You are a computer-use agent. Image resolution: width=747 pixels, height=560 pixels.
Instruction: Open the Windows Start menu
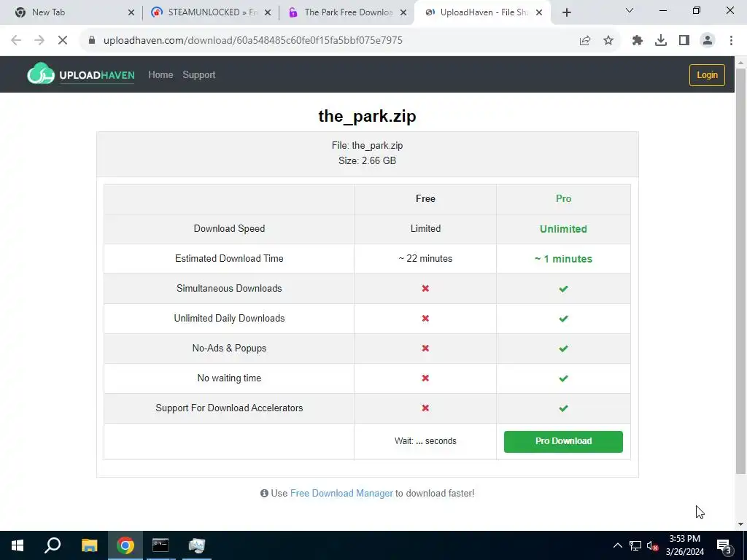pos(18,545)
